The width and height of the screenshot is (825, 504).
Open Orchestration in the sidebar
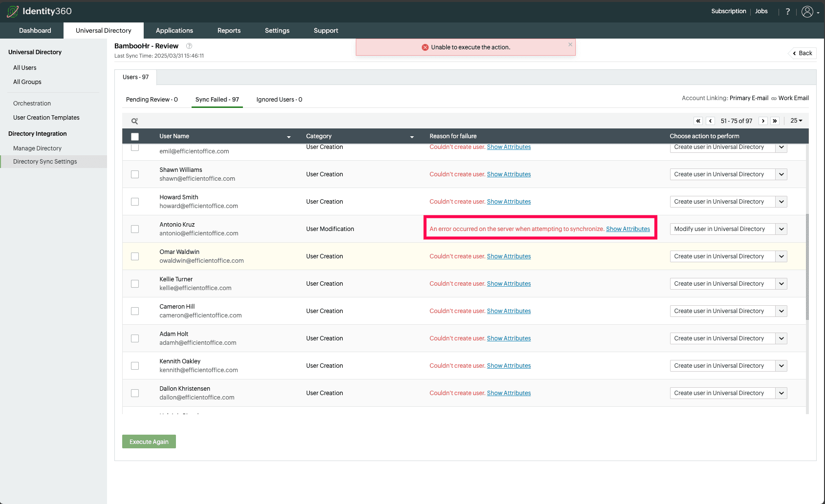[x=32, y=104]
